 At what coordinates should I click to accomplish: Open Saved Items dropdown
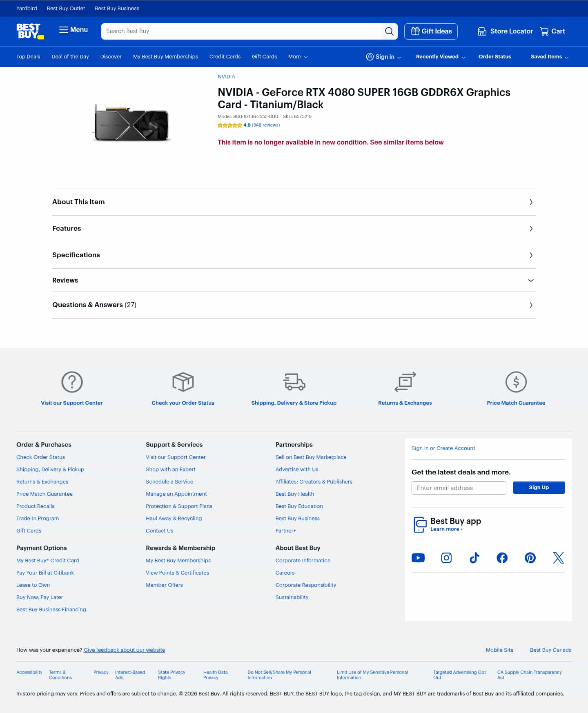click(549, 57)
